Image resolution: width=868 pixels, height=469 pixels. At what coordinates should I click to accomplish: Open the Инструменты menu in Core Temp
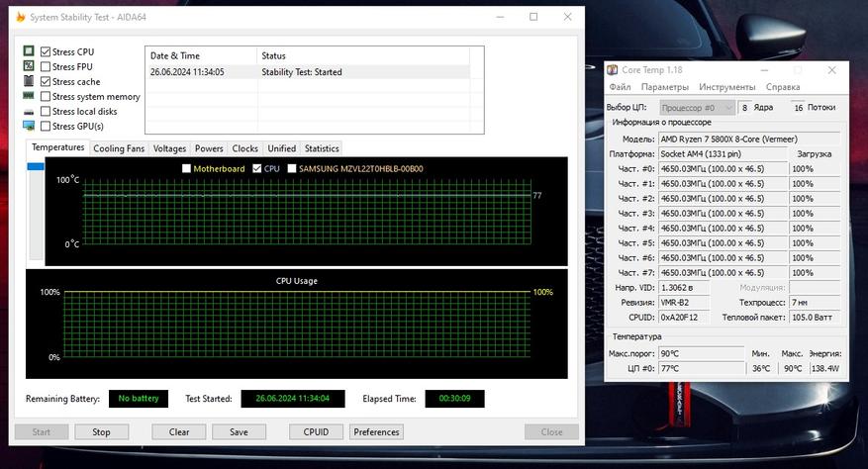click(x=726, y=87)
